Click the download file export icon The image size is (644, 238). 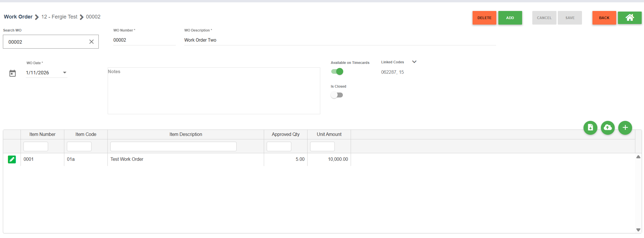tap(590, 128)
